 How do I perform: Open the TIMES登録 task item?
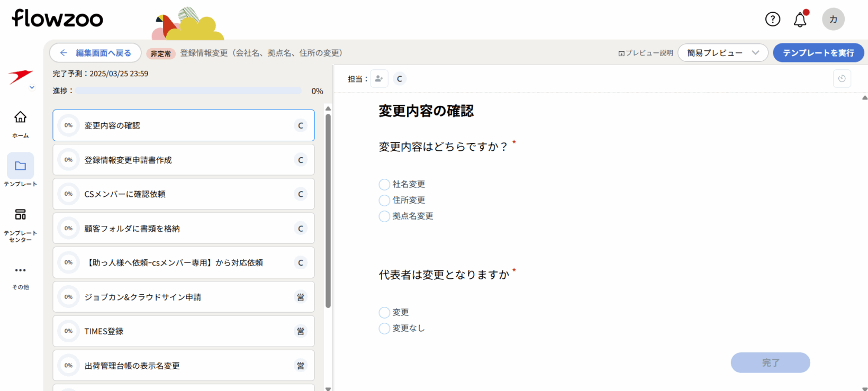[183, 331]
